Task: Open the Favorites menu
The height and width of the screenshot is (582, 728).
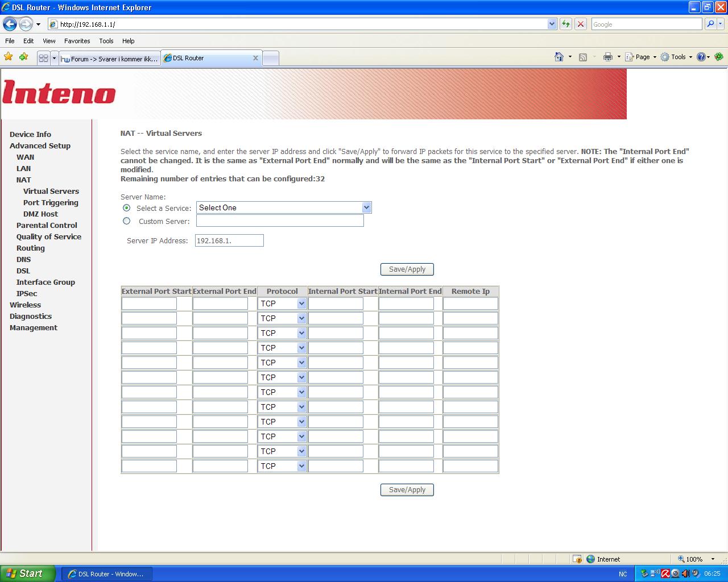Action: point(77,41)
